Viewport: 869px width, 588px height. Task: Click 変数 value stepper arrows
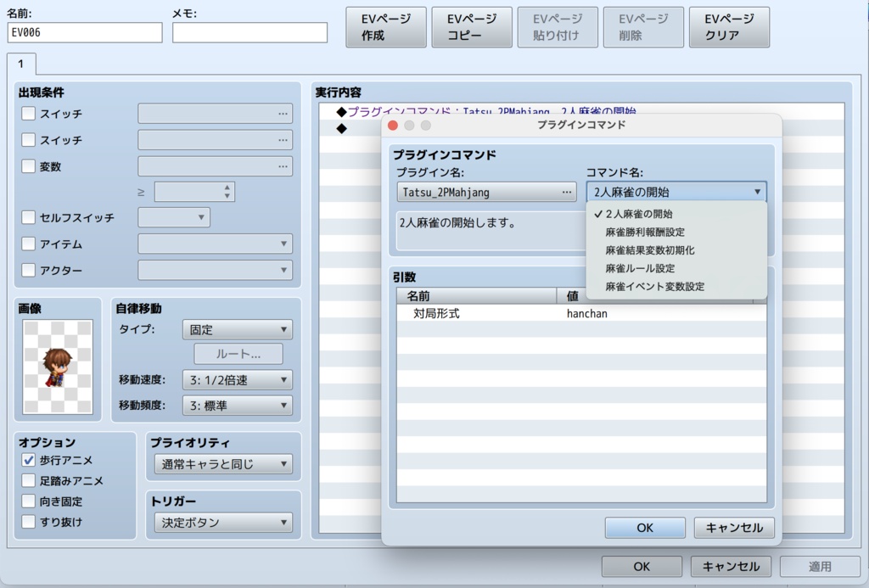227,192
